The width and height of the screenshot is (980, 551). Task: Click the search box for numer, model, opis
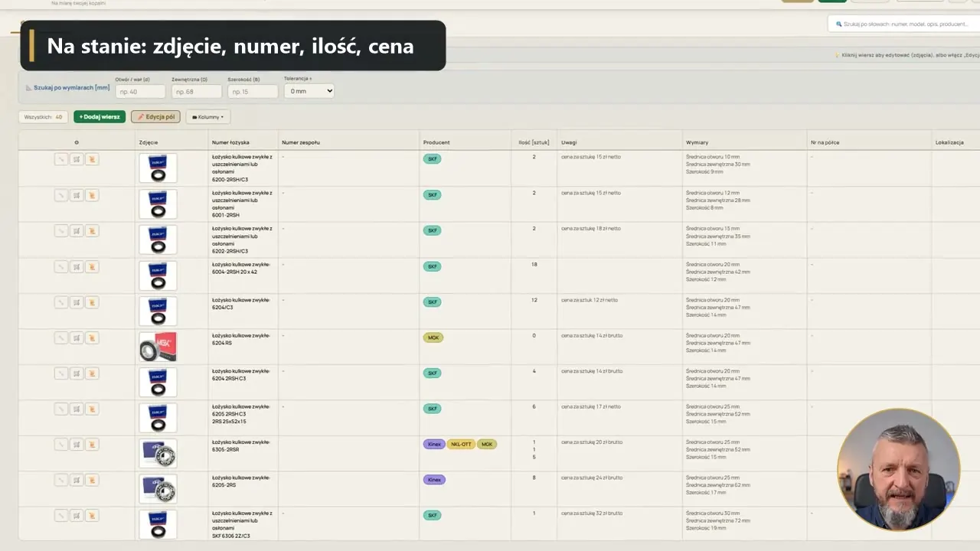pyautogui.click(x=903, y=24)
